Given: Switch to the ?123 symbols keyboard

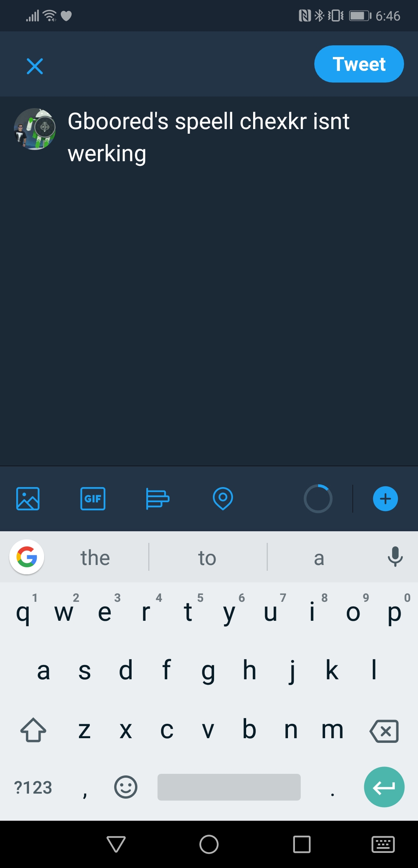Looking at the screenshot, I should (33, 787).
